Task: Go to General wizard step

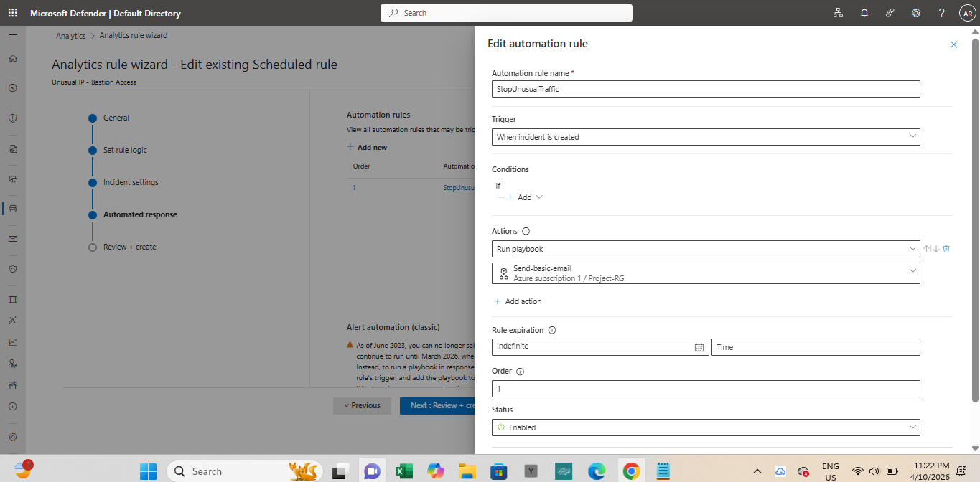Action: [x=116, y=118]
